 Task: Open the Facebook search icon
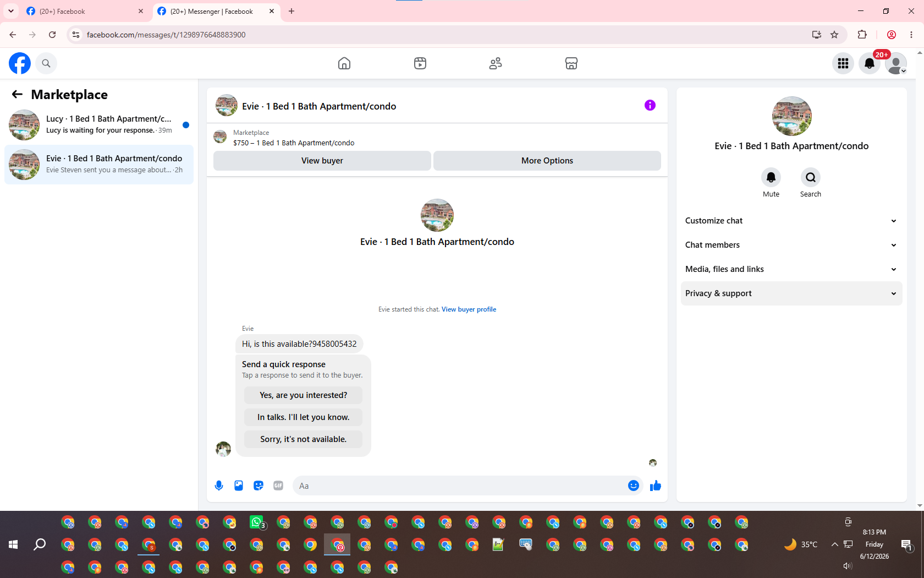pyautogui.click(x=46, y=63)
